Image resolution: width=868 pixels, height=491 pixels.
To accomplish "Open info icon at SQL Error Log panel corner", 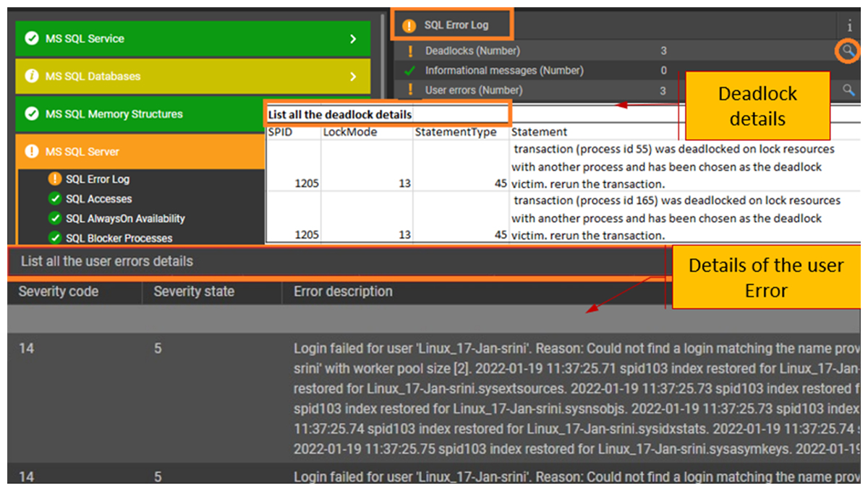I will [850, 26].
